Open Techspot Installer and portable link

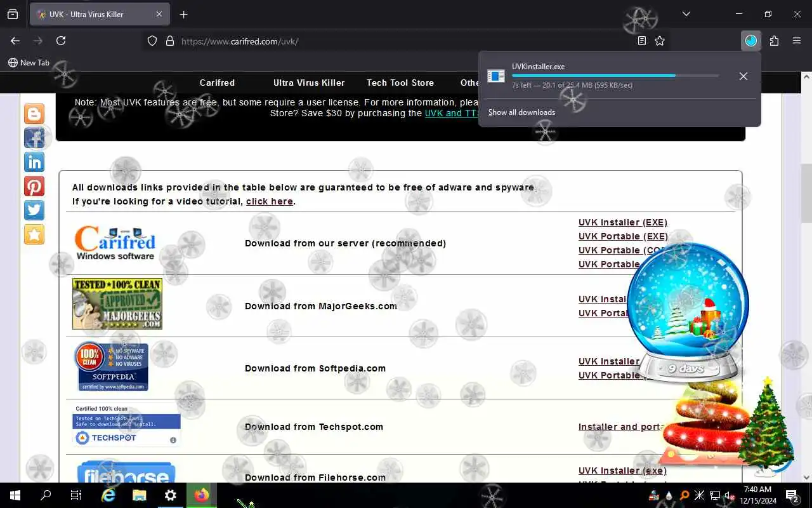[621, 427]
